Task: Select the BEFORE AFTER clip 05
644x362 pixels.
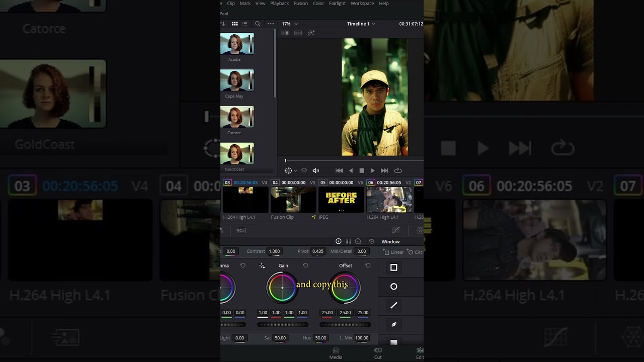Action: (x=341, y=200)
